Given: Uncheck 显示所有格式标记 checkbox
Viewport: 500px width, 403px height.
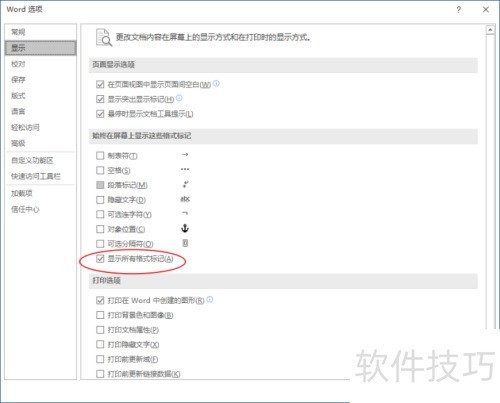Looking at the screenshot, I should 100,259.
